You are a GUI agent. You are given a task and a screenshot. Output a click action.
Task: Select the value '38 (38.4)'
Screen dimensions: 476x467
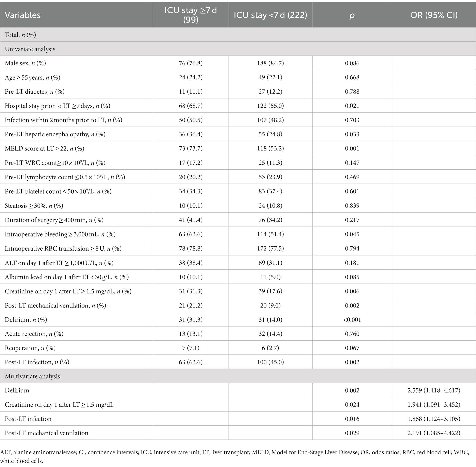pyautogui.click(x=191, y=263)
